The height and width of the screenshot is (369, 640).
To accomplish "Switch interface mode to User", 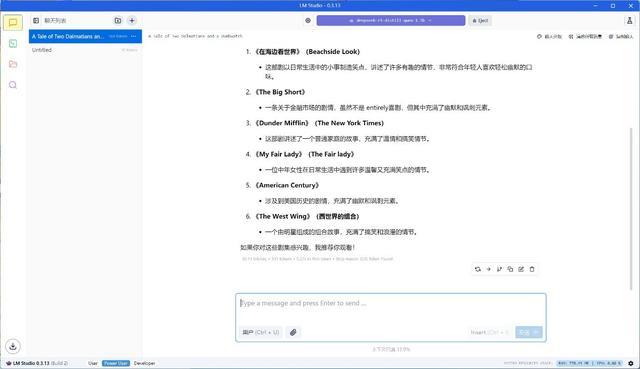I will [x=93, y=363].
